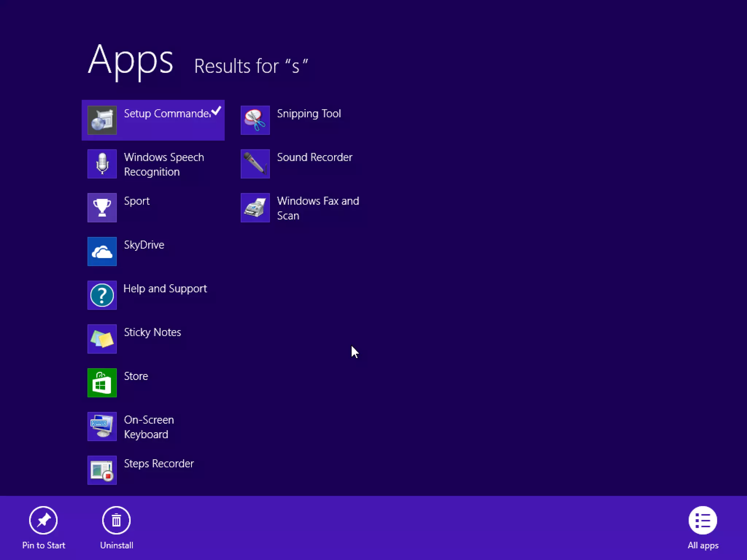Click the Pin to Start pin icon

coord(43,520)
